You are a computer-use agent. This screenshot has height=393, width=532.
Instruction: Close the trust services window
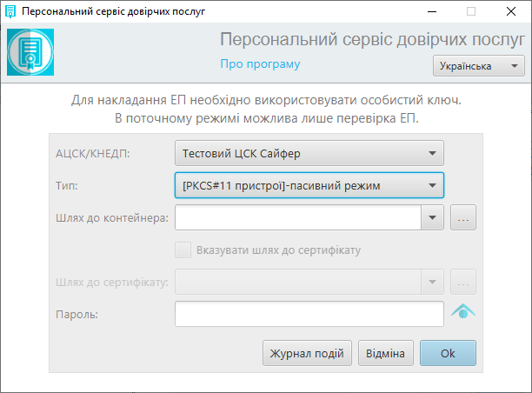pyautogui.click(x=511, y=11)
